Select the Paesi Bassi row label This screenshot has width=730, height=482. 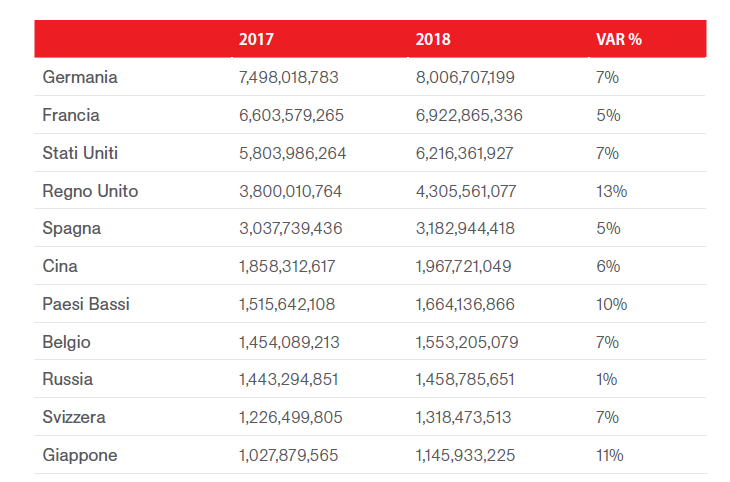[86, 304]
